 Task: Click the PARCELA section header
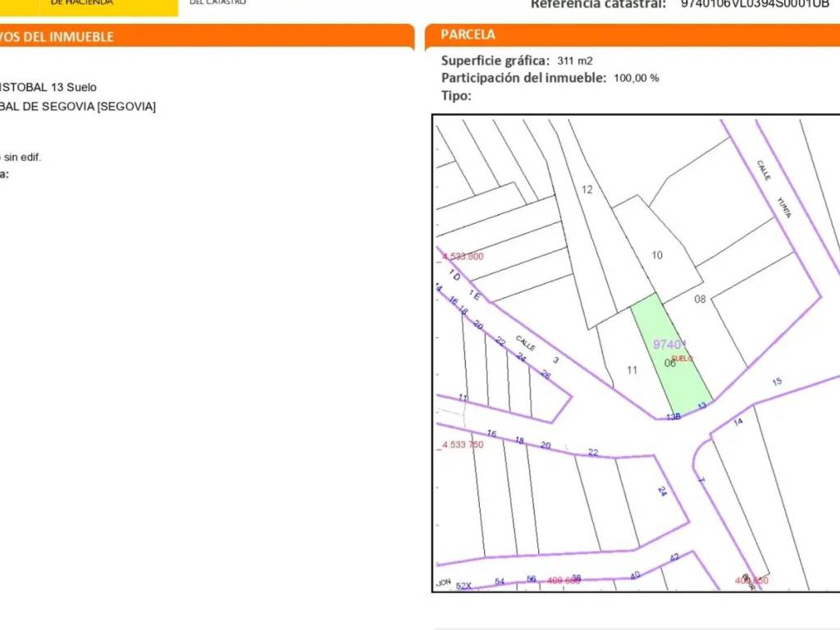[x=468, y=34]
